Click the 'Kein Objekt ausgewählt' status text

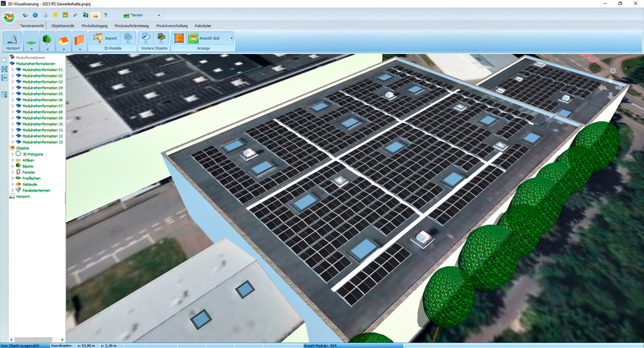pyautogui.click(x=20, y=346)
